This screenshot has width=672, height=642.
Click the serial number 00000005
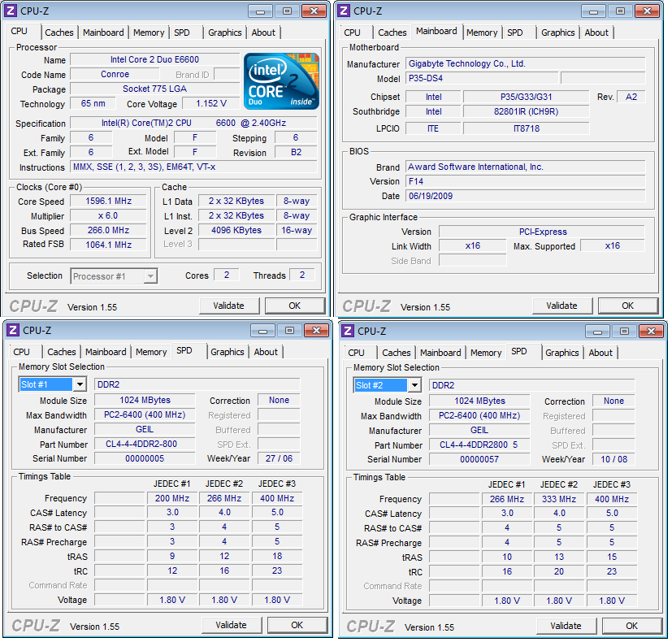pos(145,458)
